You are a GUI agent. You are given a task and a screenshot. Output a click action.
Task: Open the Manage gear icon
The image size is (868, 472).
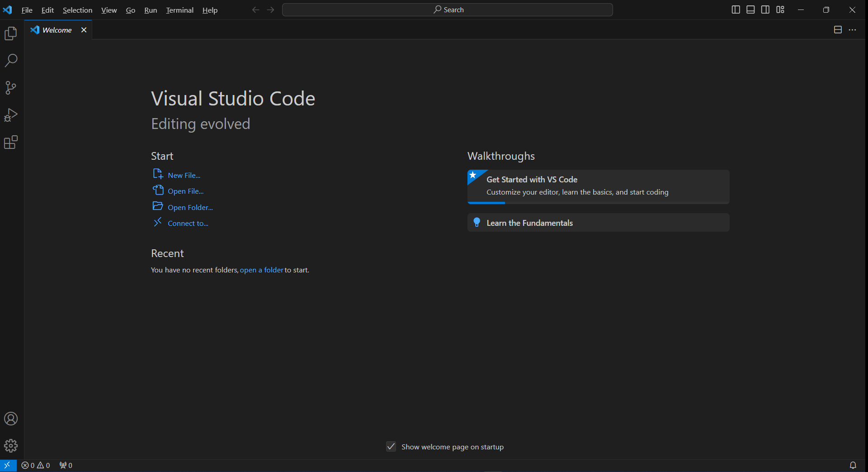(x=11, y=446)
